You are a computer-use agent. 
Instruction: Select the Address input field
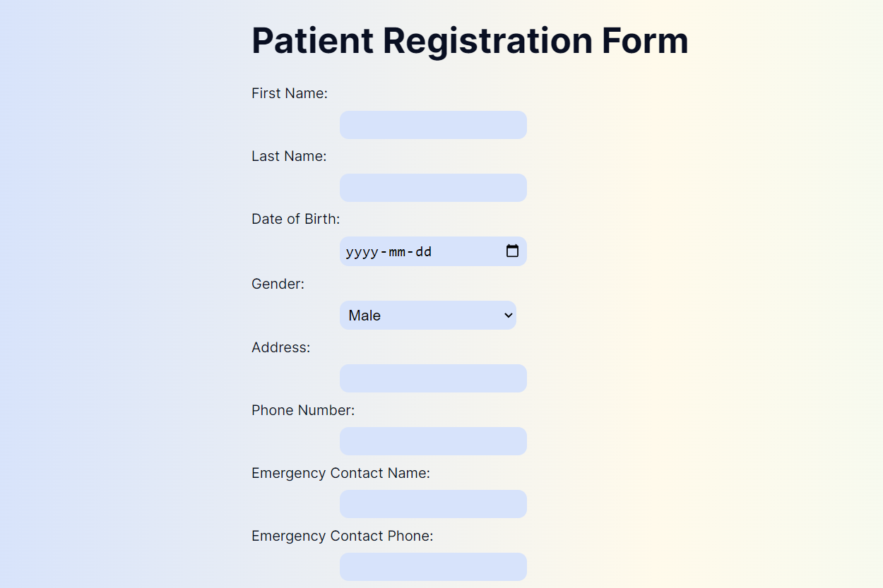(433, 378)
